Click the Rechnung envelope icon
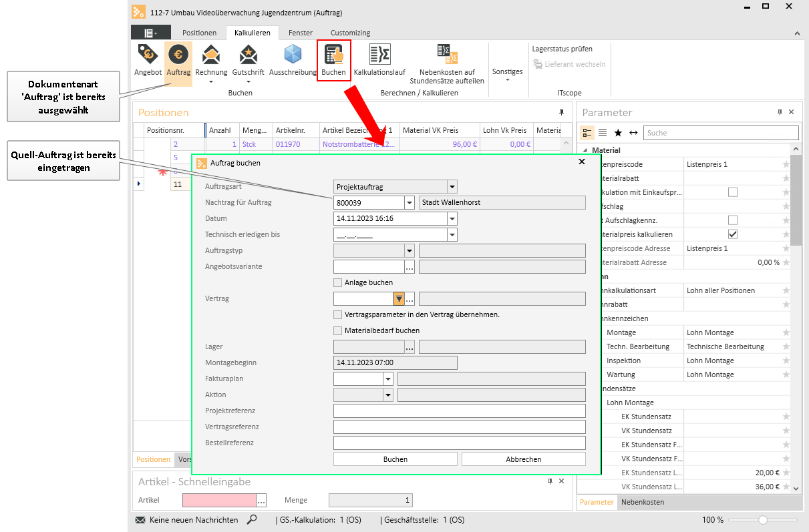The height and width of the screenshot is (532, 809). 211,55
